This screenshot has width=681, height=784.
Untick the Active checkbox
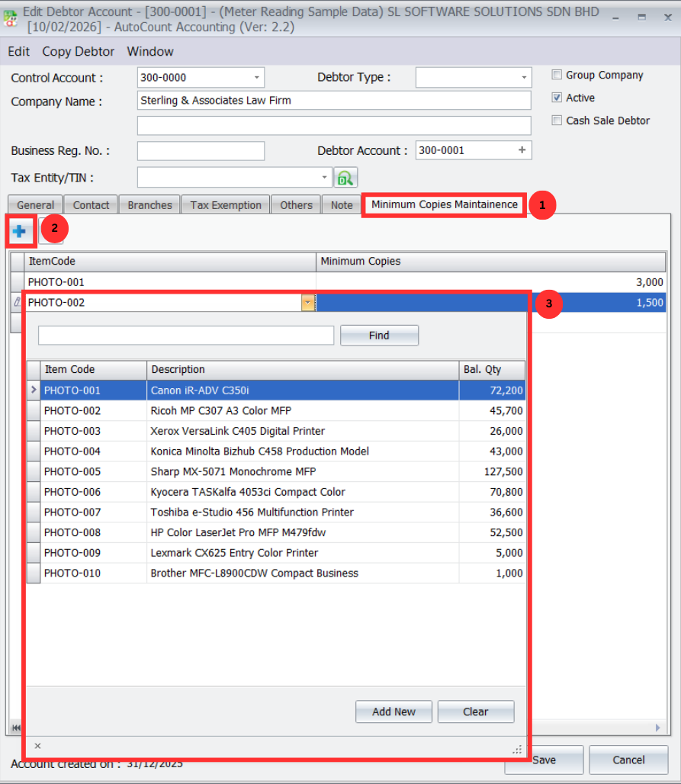[x=557, y=98]
